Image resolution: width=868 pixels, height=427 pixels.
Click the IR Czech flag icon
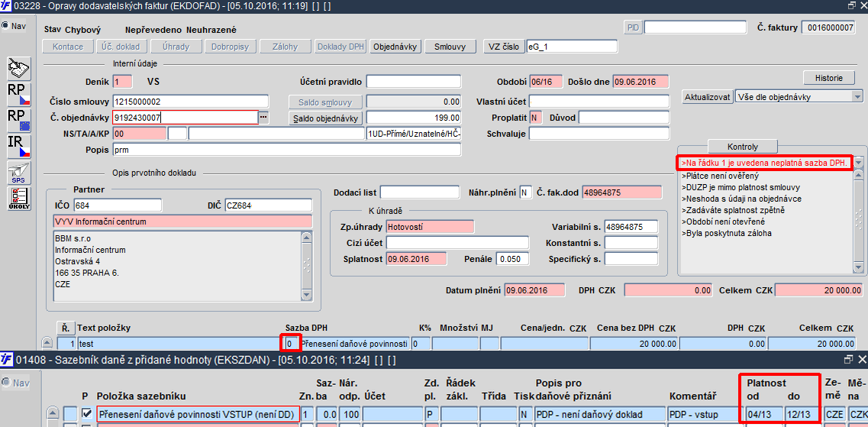(x=18, y=146)
